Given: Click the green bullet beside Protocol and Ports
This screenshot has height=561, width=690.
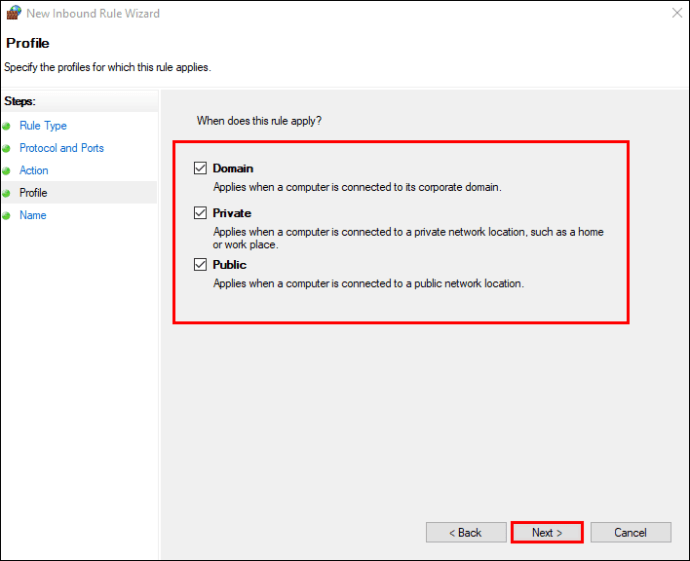Looking at the screenshot, I should (7, 148).
